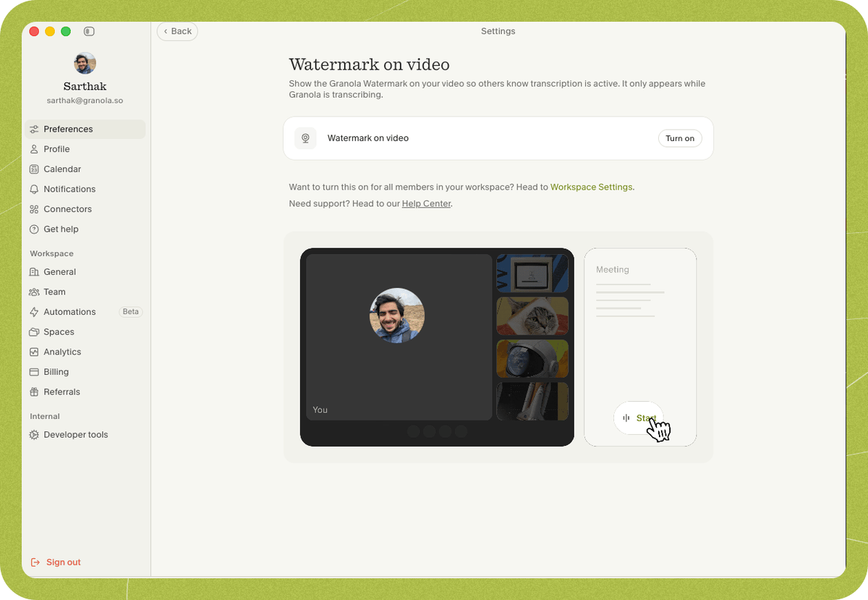Turn on the video watermark
Image resolution: width=868 pixels, height=600 pixels.
pos(680,138)
